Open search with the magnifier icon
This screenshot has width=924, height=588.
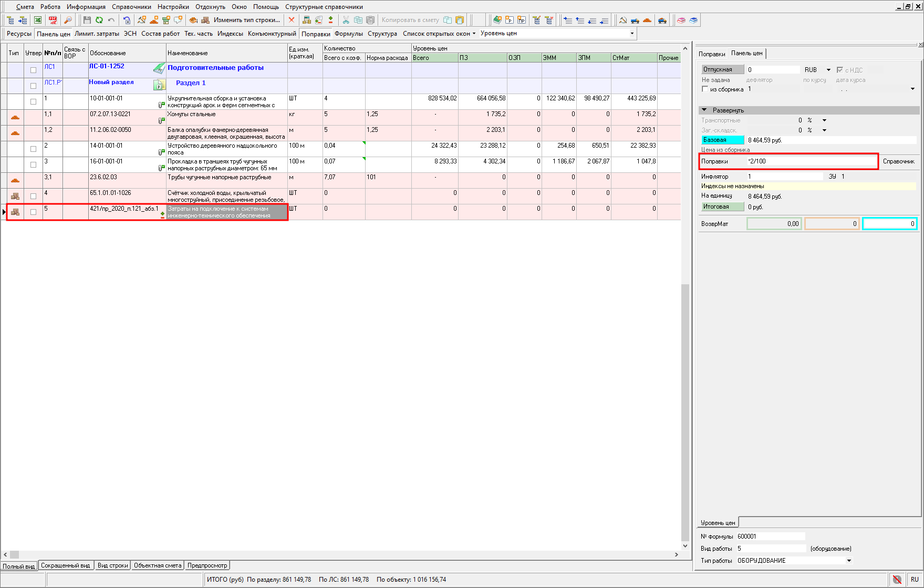68,20
